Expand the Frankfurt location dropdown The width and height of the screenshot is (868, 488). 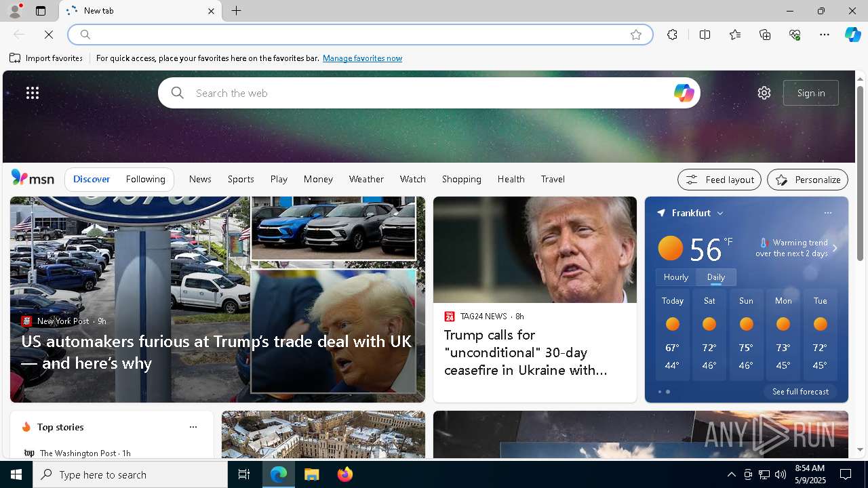click(x=720, y=213)
